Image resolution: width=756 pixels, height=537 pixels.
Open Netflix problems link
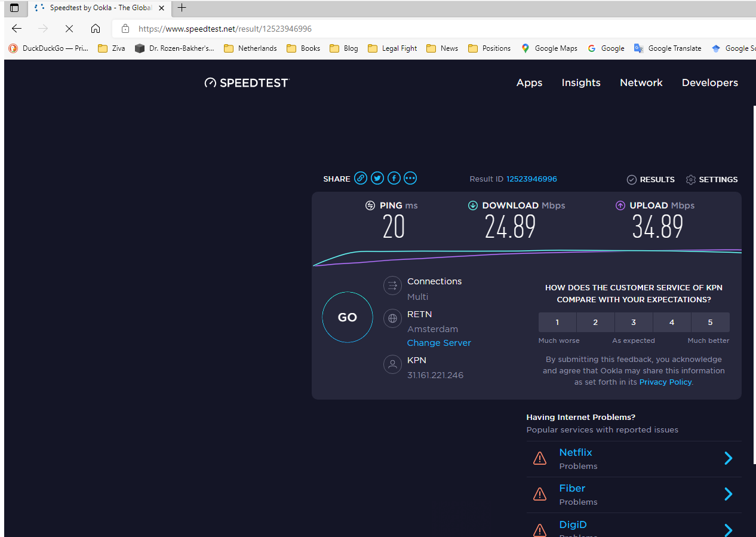576,452
